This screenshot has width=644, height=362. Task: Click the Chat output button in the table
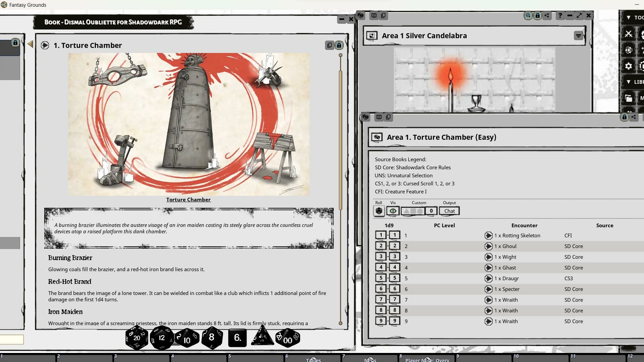449,211
